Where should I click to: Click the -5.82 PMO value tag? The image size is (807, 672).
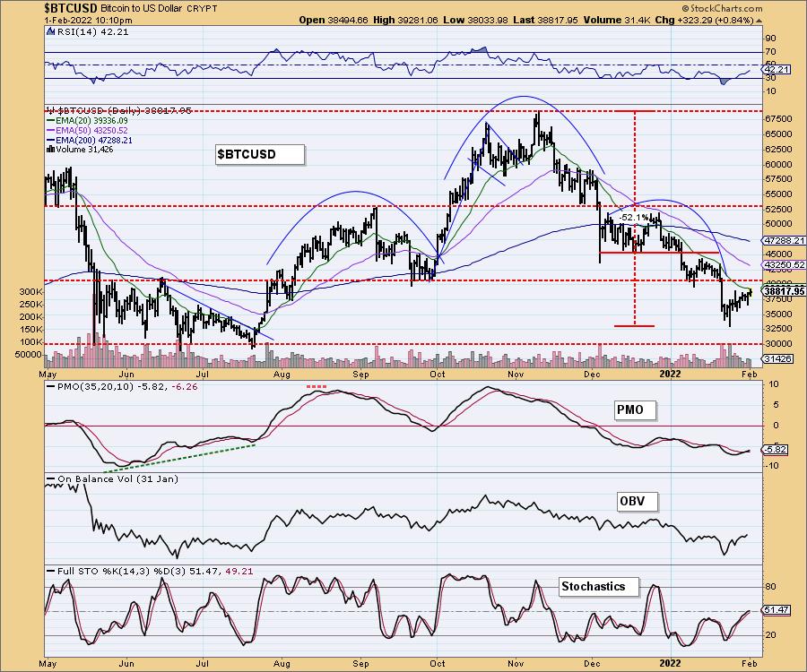pyautogui.click(x=775, y=450)
